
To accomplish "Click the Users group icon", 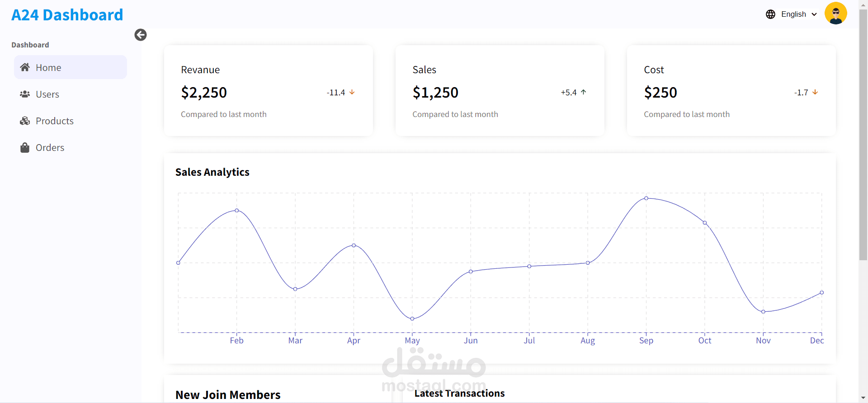I will (25, 94).
